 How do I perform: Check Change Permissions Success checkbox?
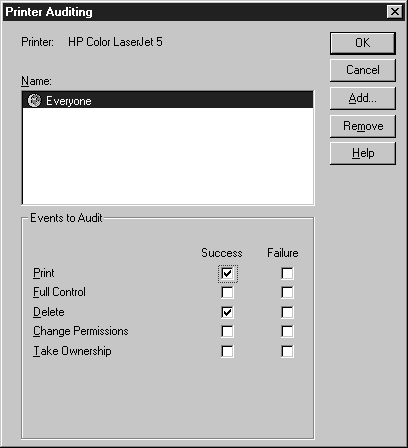(x=228, y=331)
